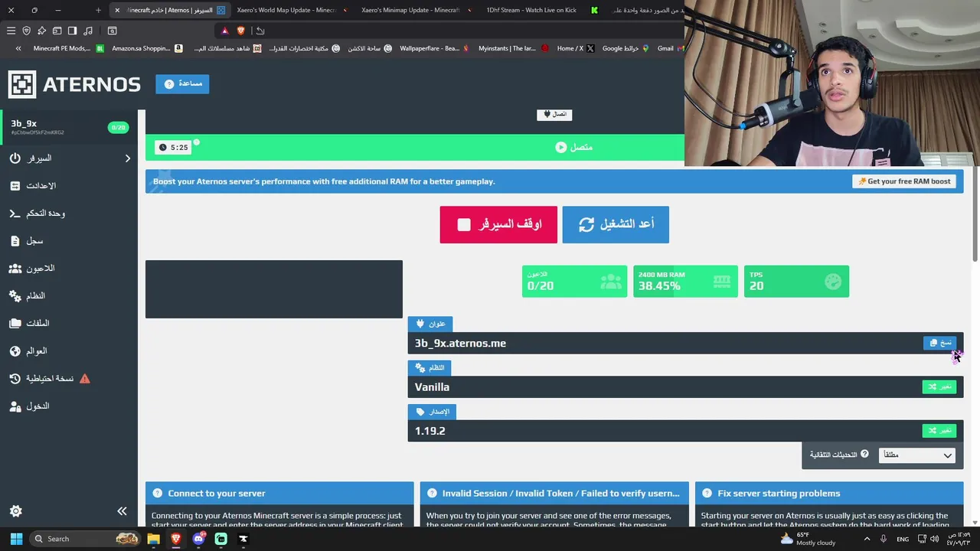Select the 3b_9x server entry in sidebar

tap(69, 127)
